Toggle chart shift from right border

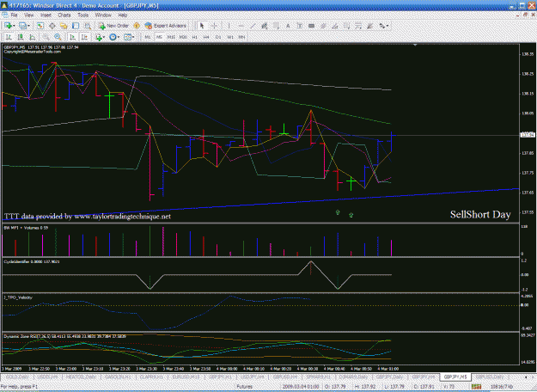point(84,37)
